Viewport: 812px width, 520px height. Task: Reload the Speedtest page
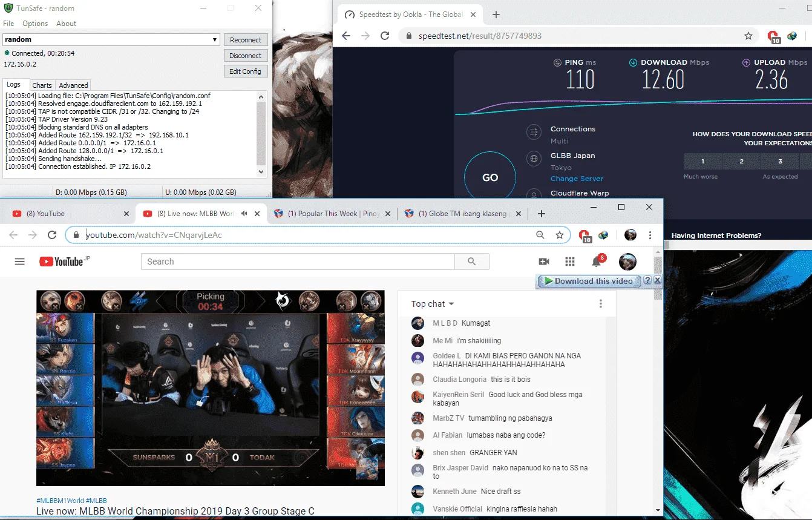point(385,36)
